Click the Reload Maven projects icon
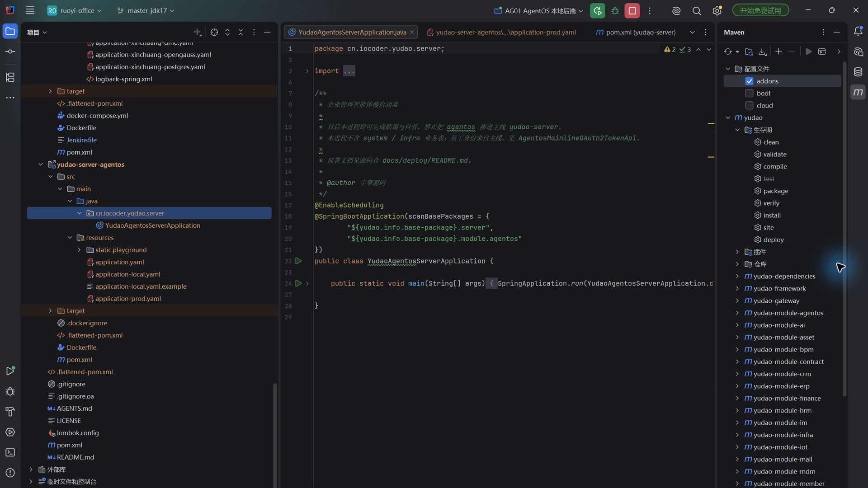The width and height of the screenshot is (868, 488). click(728, 52)
